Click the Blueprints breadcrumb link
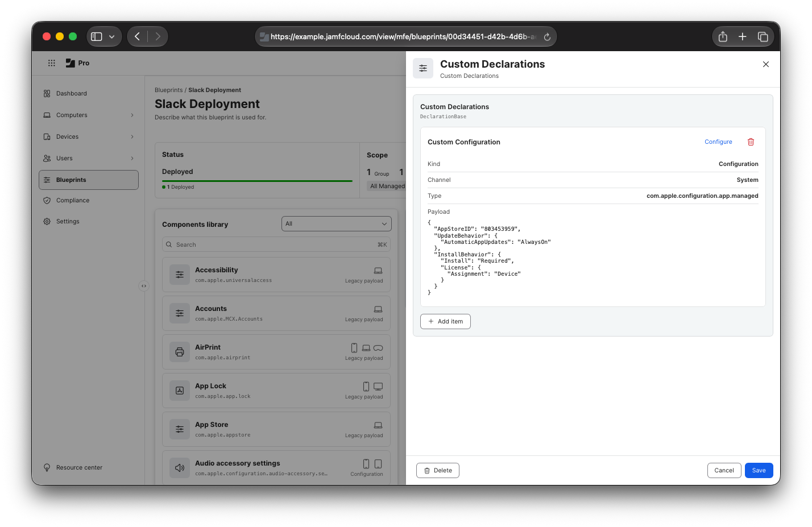The height and width of the screenshot is (527, 812). pos(169,90)
